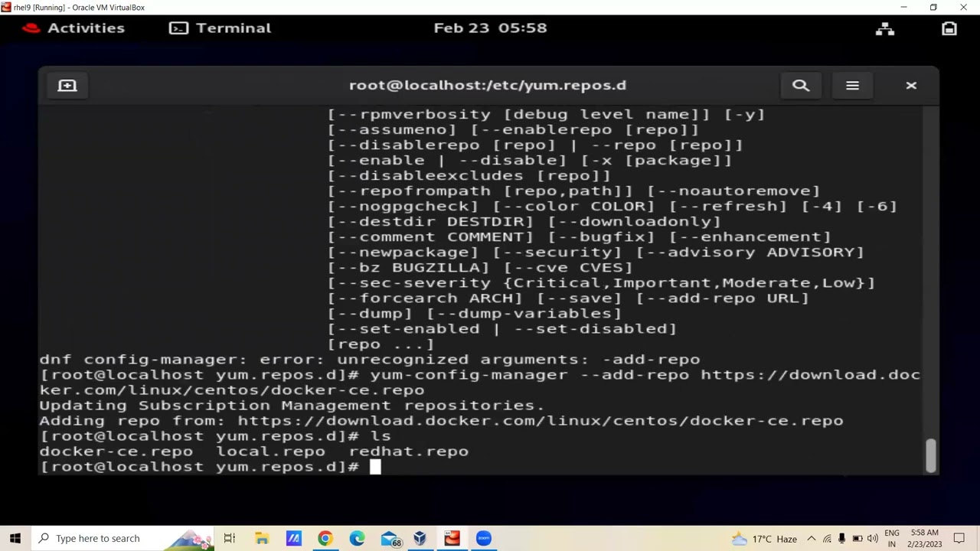Open the Mail app on taskbar
Viewport: 980px width, 551px height.
pyautogui.click(x=390, y=539)
